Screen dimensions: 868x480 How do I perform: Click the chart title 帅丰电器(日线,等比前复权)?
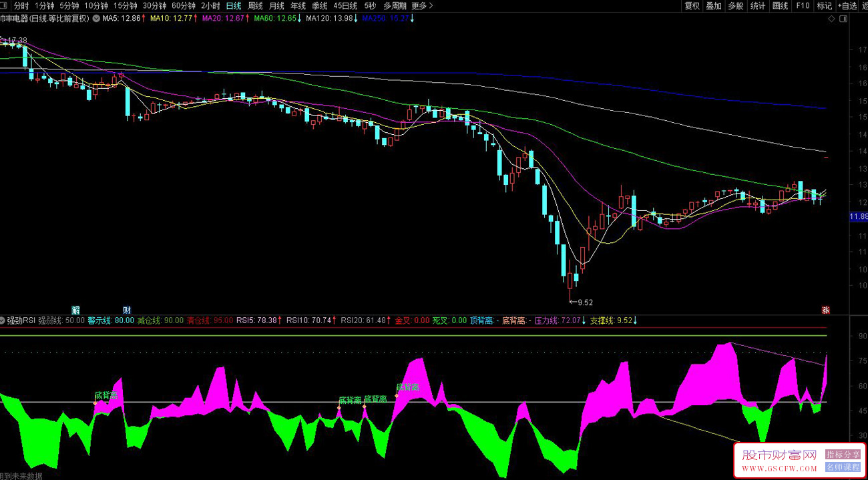click(45, 19)
